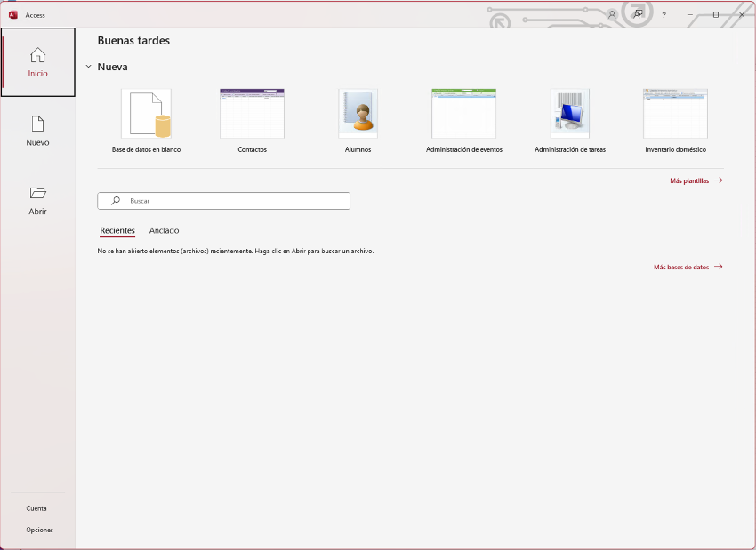Click the Abrir folder icon
This screenshot has width=756, height=551.
click(37, 193)
